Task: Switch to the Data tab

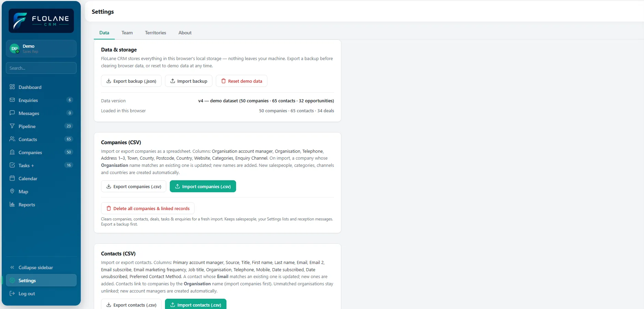Action: (x=104, y=33)
